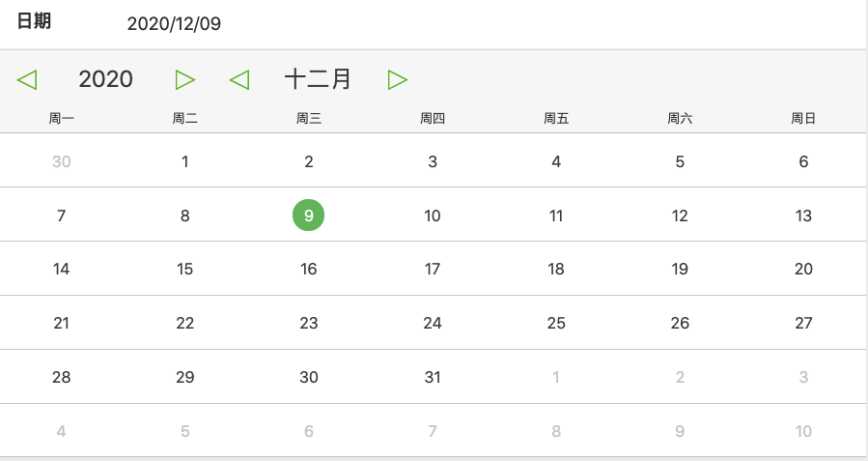
Task: Choose December 6 under 周日
Action: tap(803, 161)
